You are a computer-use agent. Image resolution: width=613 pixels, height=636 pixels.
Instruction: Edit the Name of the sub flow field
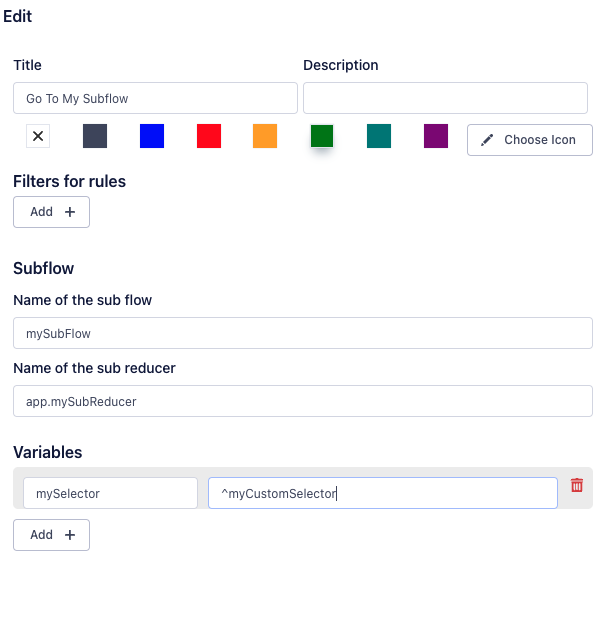(302, 333)
